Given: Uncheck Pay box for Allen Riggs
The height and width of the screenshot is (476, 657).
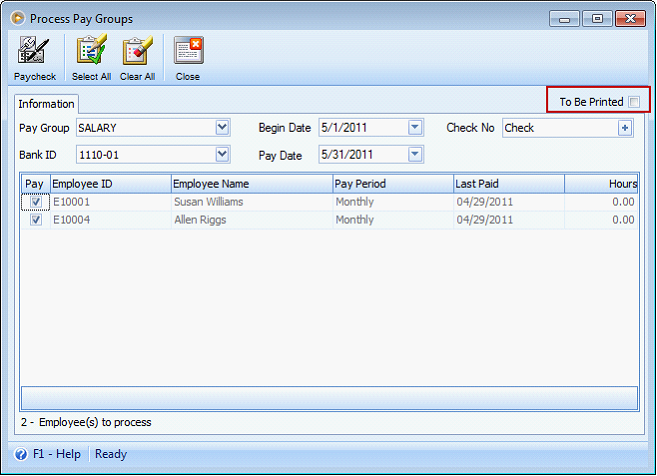Looking at the screenshot, I should 36,220.
